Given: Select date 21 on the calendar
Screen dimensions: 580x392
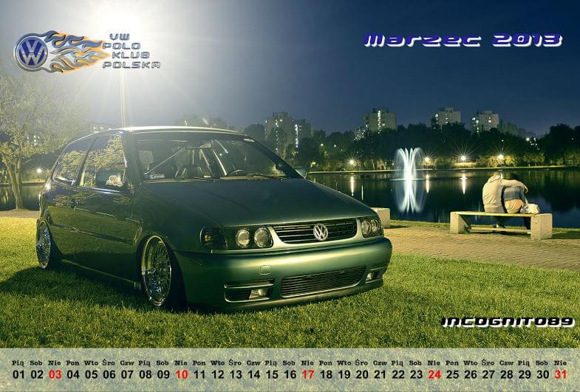Looking at the screenshot, I should pyautogui.click(x=381, y=374).
